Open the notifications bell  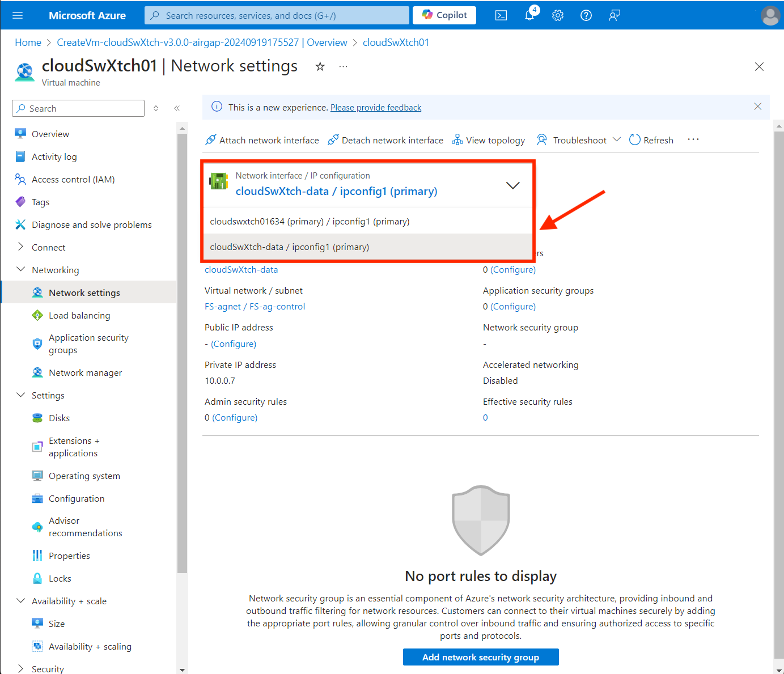click(529, 15)
